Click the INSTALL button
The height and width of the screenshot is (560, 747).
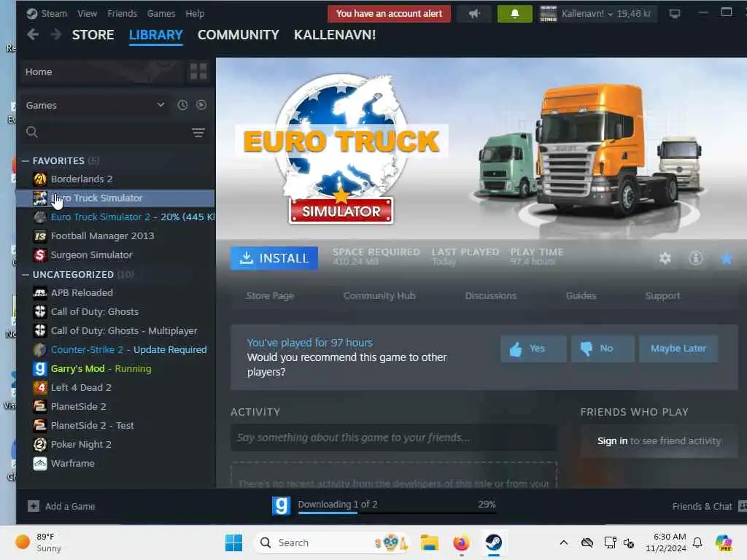[x=274, y=258]
